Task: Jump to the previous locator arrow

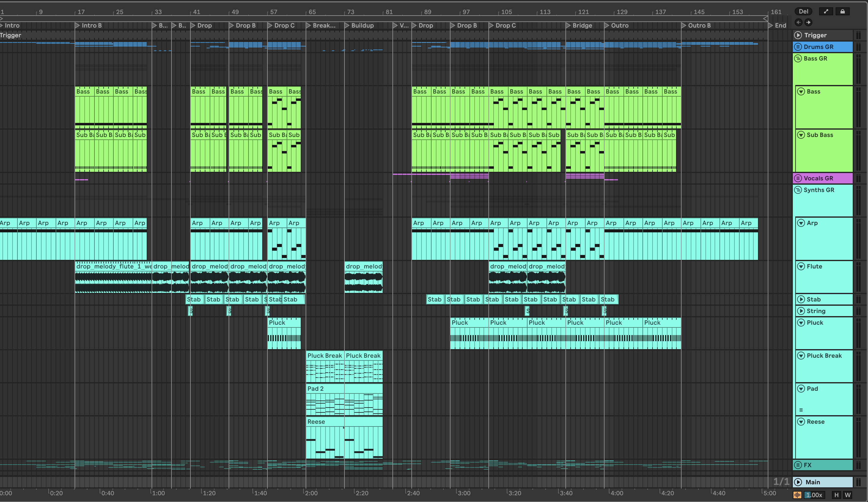Action: [x=798, y=22]
